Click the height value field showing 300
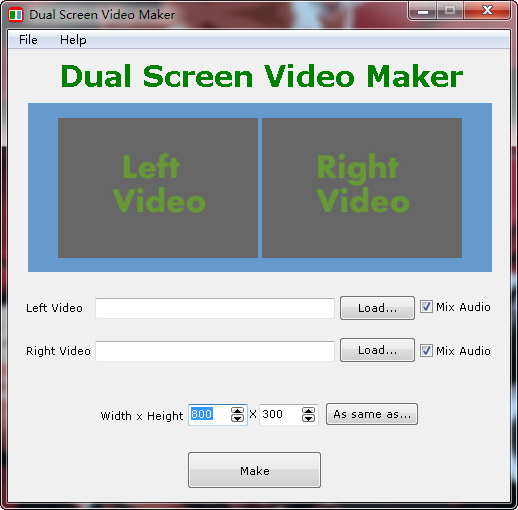This screenshot has height=510, width=518. tap(280, 415)
